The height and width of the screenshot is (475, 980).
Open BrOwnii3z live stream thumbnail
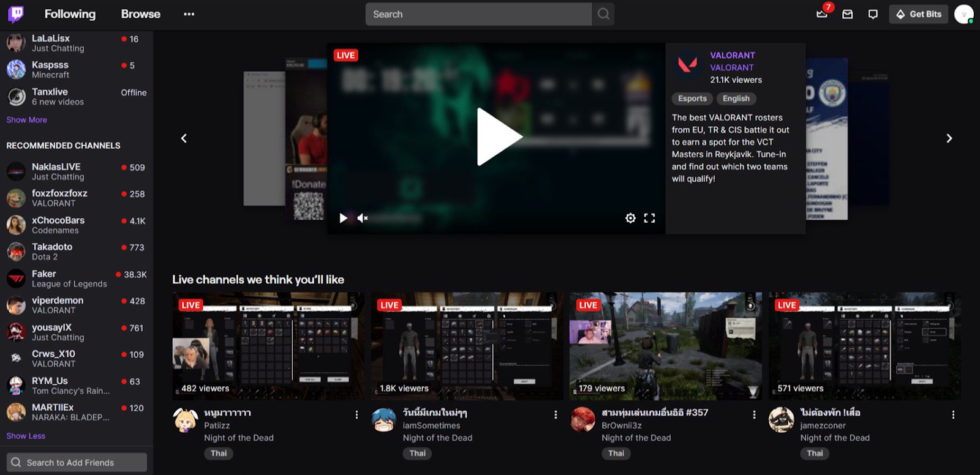[x=666, y=346]
